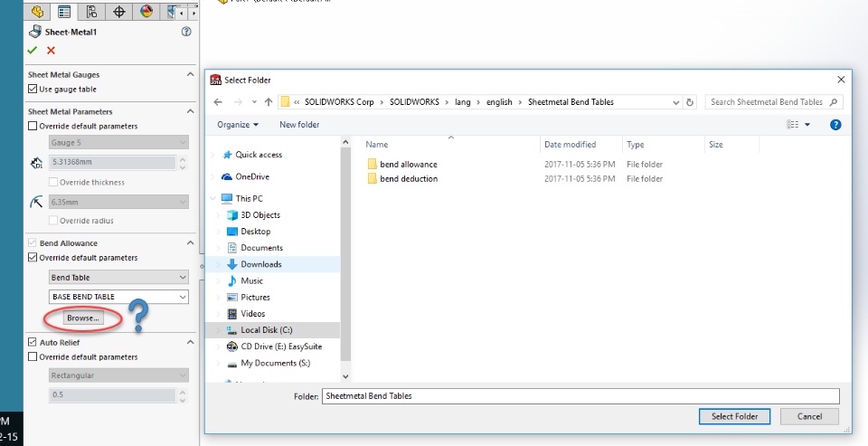Click the Folder name input field
868x446 pixels.
click(x=580, y=396)
